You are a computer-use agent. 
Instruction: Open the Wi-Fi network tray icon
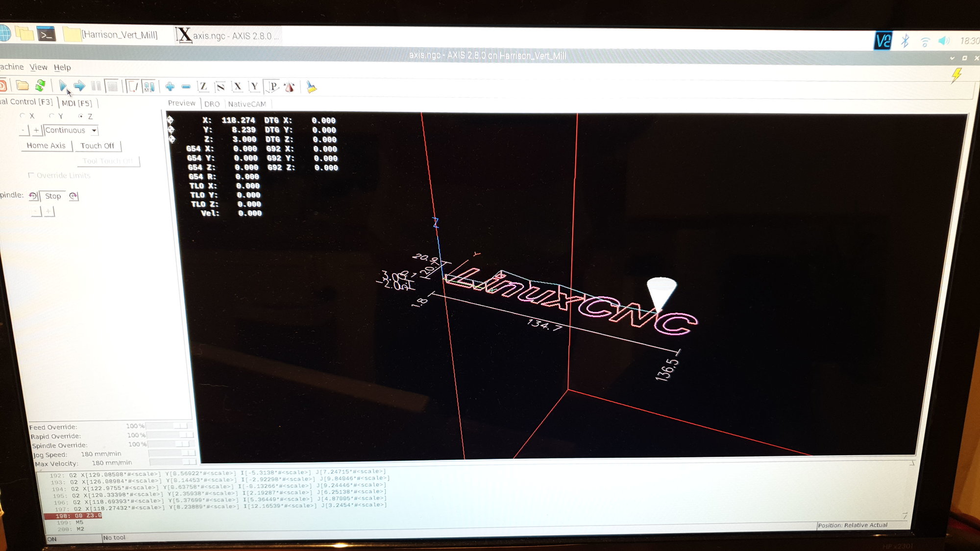(x=925, y=42)
